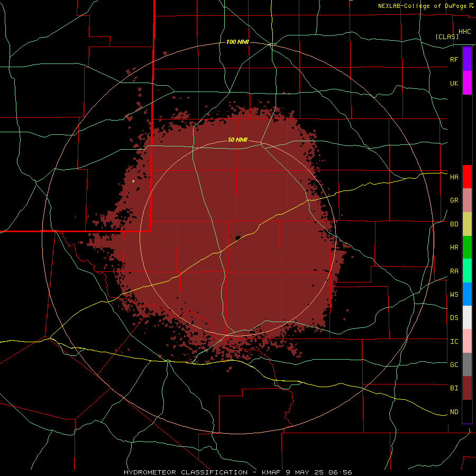
Task: Click the WS legend label
Action: point(454,295)
